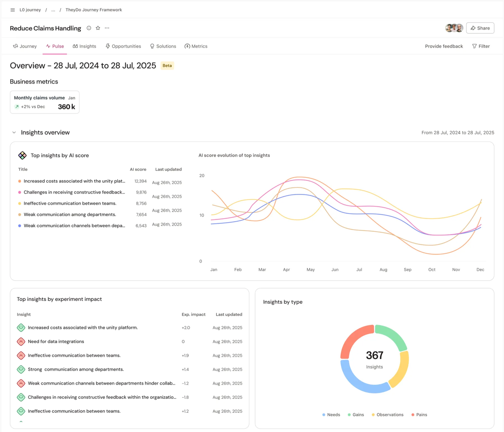
Task: Open the three-dot more options menu
Action: coord(107,28)
